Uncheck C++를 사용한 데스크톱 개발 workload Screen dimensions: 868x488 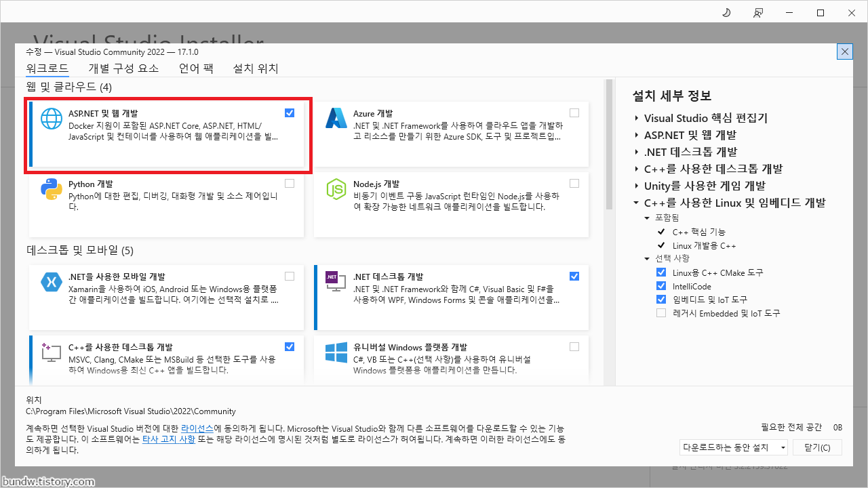[x=290, y=346]
